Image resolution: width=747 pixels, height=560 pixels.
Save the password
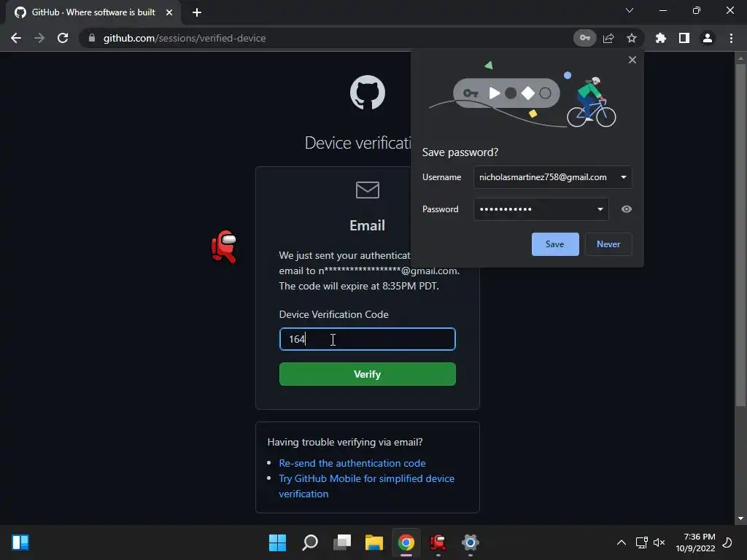click(555, 244)
